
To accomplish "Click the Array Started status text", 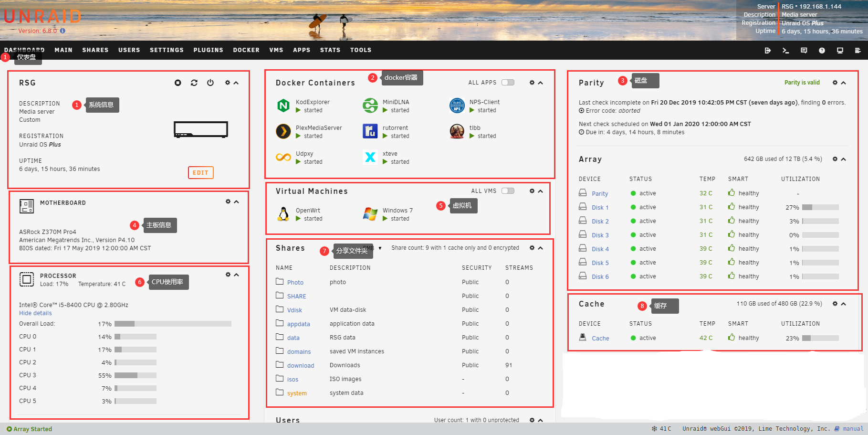I will [32, 429].
